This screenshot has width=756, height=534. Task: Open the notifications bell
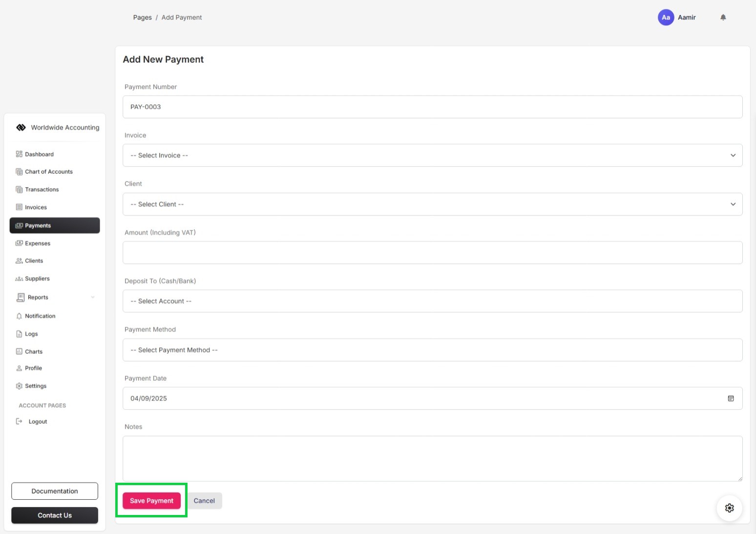[723, 17]
